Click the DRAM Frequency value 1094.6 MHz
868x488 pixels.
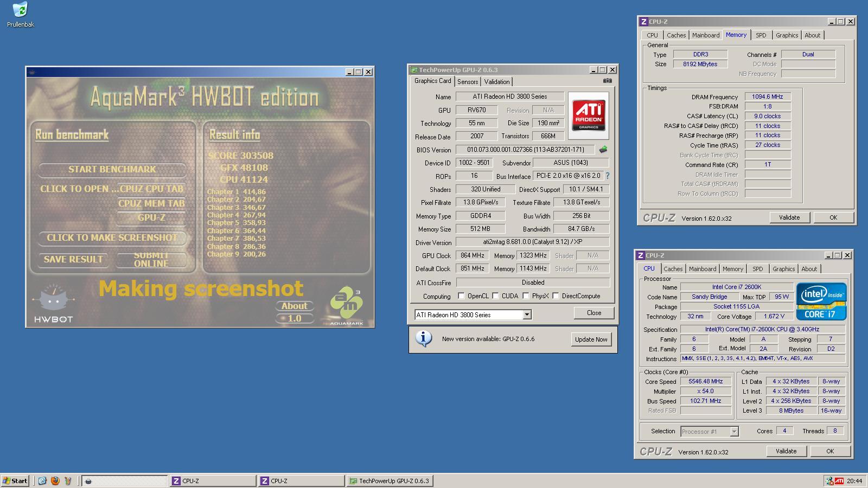pos(768,97)
